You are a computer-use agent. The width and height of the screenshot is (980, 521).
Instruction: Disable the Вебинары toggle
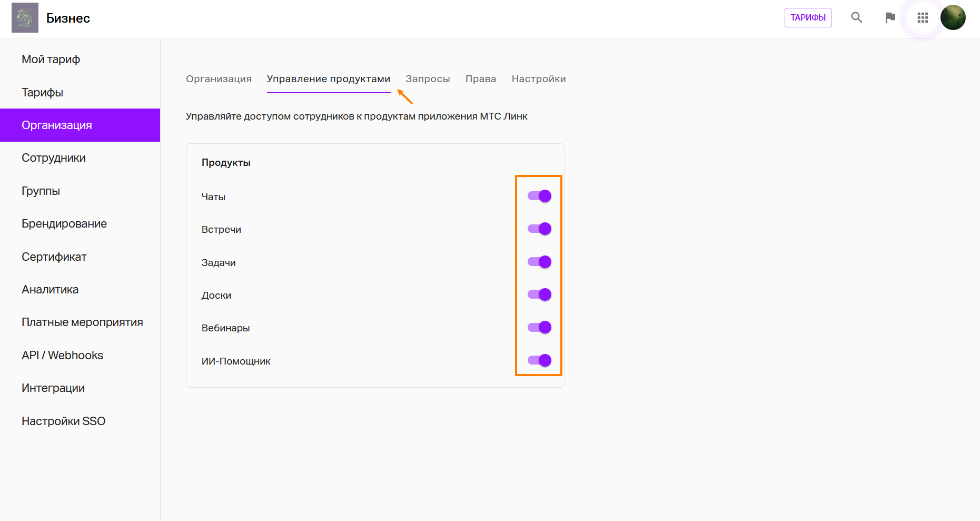click(x=539, y=327)
